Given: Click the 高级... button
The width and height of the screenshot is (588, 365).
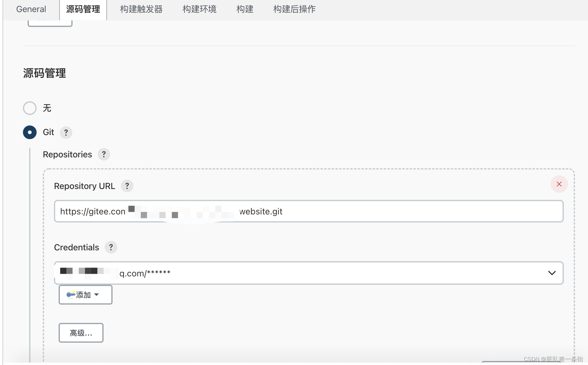Looking at the screenshot, I should pos(81,333).
